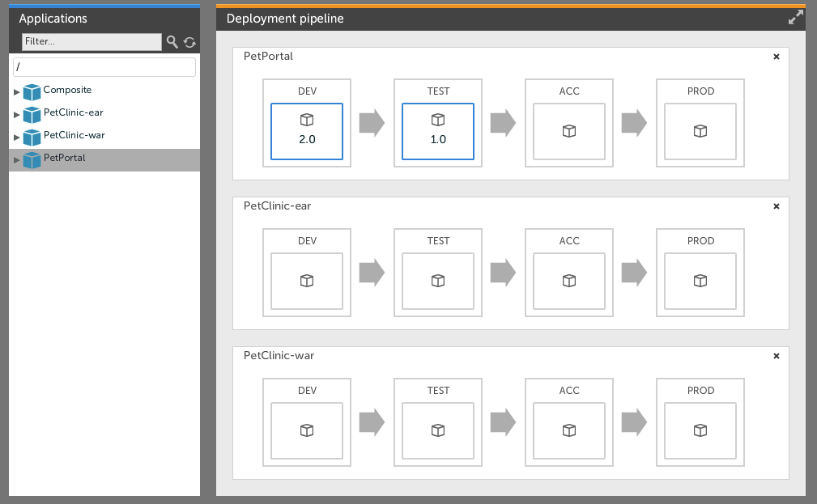Select PetClinic-war in the applications tree
This screenshot has height=504, width=817.
[74, 136]
